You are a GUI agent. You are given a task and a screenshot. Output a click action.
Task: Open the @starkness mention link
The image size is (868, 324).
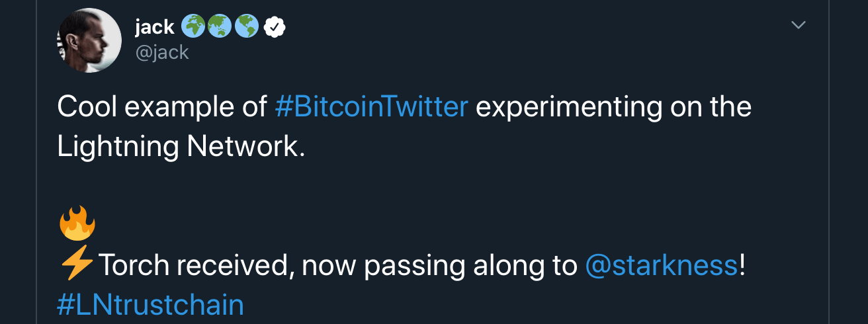tap(662, 266)
